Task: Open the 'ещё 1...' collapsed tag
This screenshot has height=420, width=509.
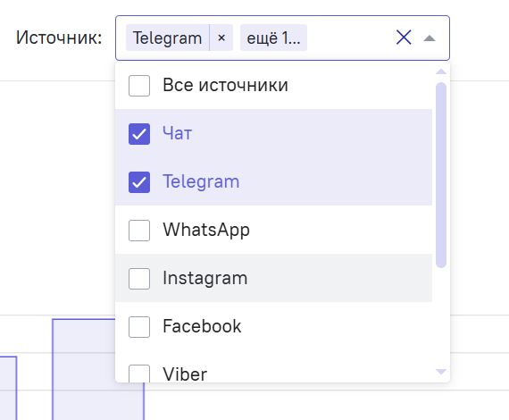Action: (x=273, y=38)
